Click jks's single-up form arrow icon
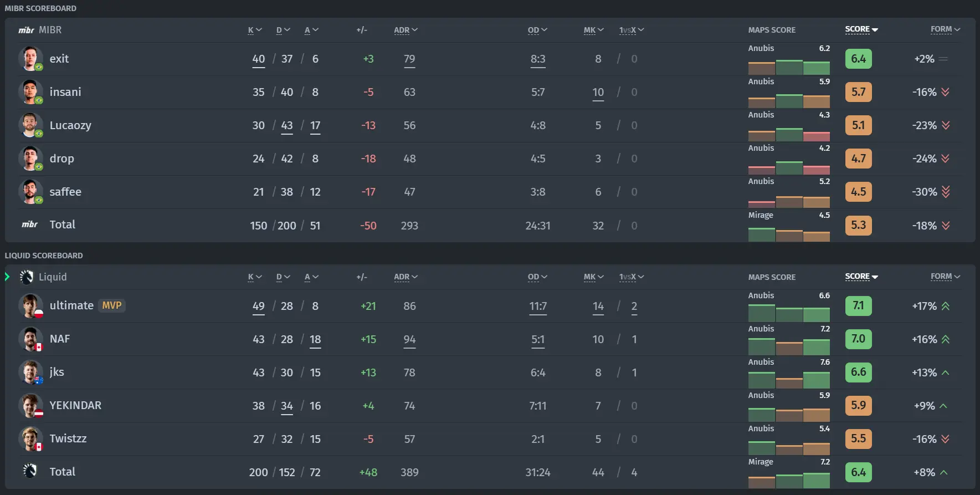 point(945,372)
